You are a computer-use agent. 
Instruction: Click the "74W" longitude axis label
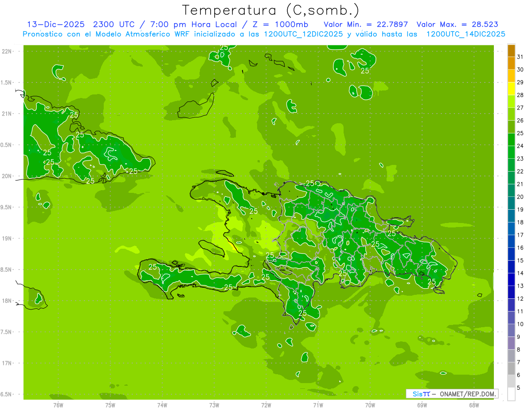(x=162, y=405)
